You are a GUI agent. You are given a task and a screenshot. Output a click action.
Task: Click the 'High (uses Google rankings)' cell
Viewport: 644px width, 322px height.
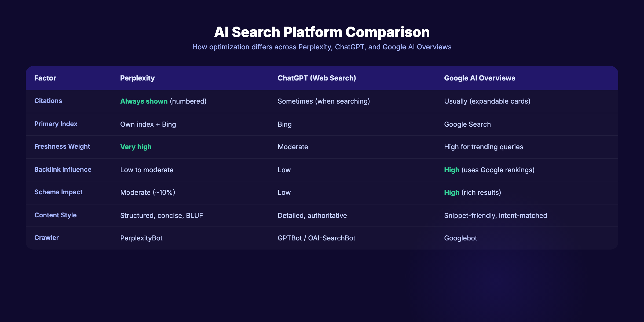pyautogui.click(x=489, y=170)
